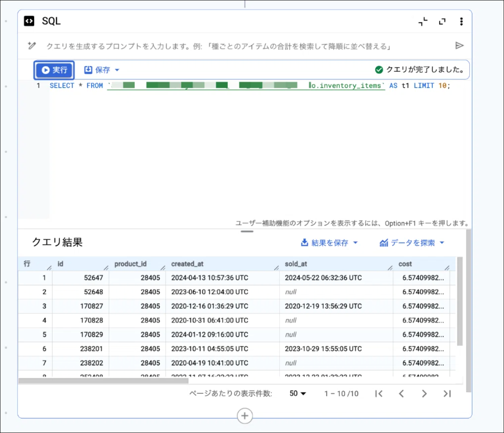Open the データを探索 dropdown
This screenshot has width=504, height=433.
[x=442, y=242]
